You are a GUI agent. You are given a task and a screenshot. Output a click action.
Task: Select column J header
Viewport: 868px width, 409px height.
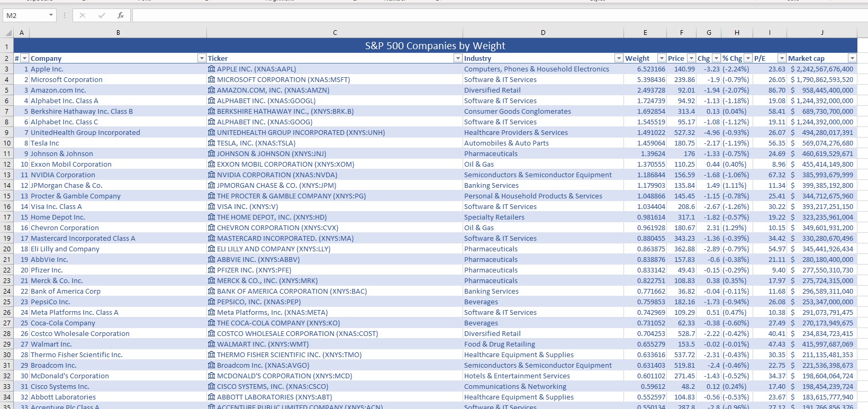coord(822,33)
